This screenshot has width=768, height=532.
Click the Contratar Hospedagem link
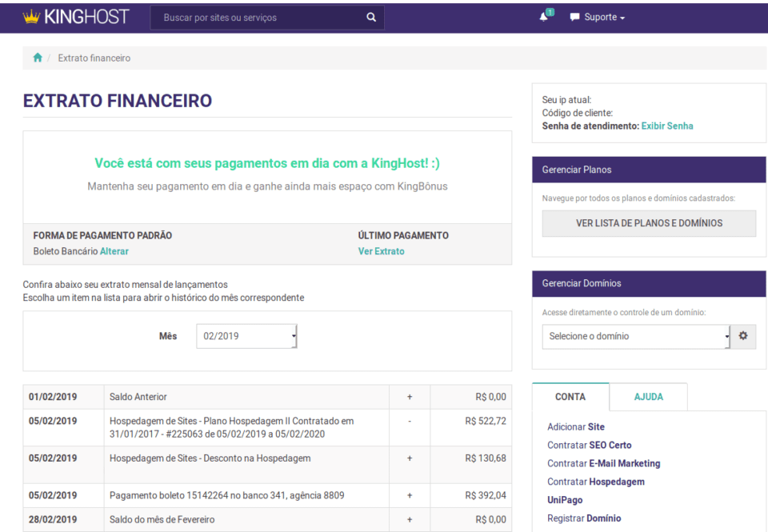pyautogui.click(x=595, y=482)
